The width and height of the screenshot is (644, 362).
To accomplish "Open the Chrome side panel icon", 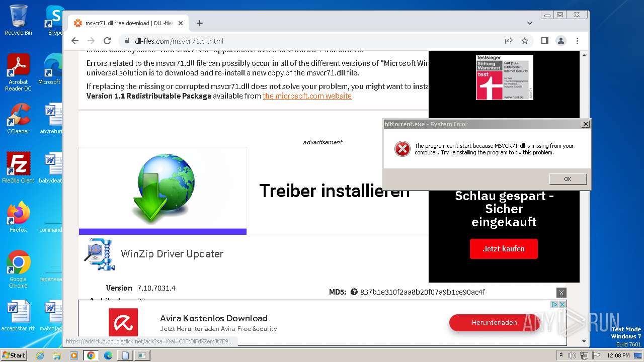I will 544,41.
